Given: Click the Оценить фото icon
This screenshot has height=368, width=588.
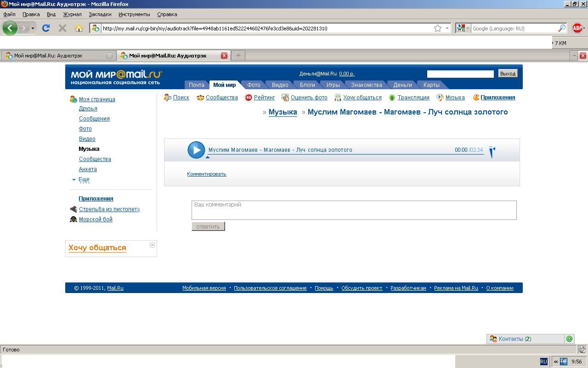Looking at the screenshot, I should click(x=285, y=98).
